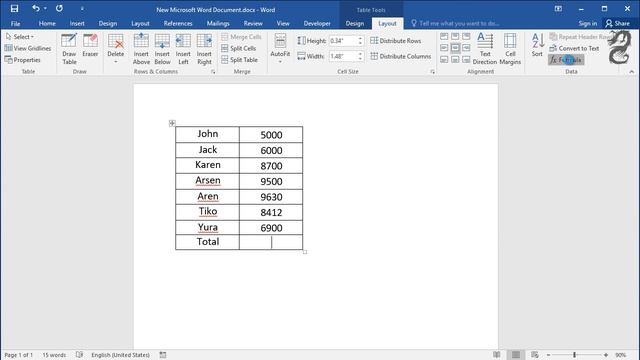
Task: Open the View tab
Action: 283,23
